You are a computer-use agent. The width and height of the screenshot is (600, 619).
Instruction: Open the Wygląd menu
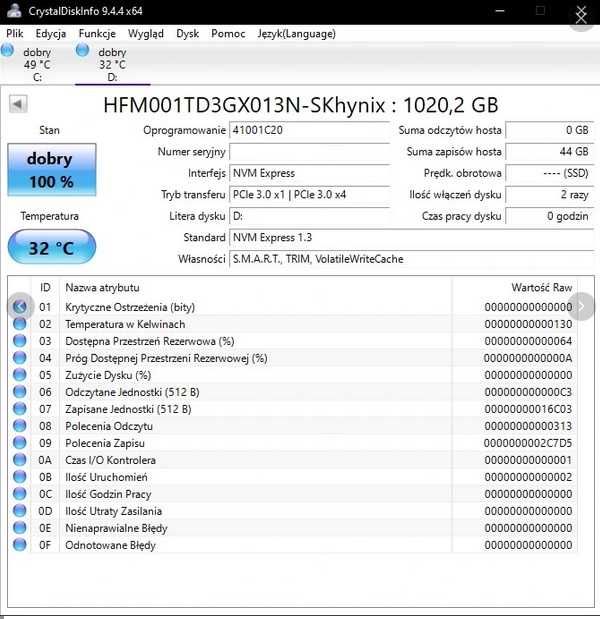coord(146,34)
